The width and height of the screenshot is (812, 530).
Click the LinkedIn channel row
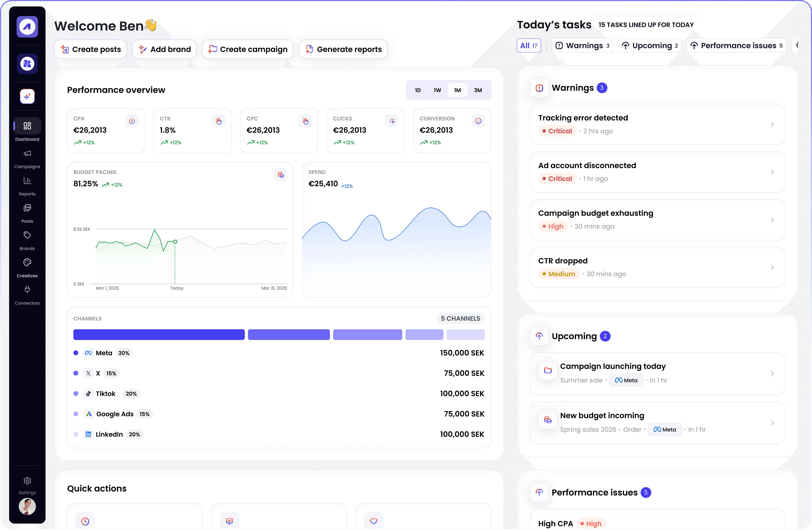[x=279, y=434]
